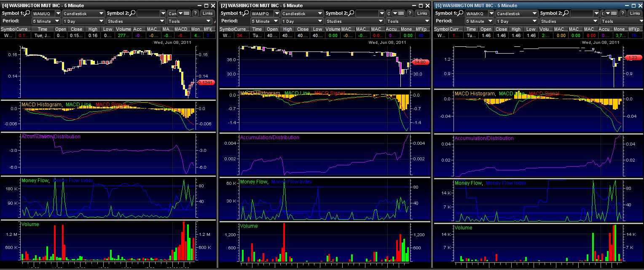Click the Close column header in window [5]
The width and height of the screenshot is (644, 270).
(501, 29)
